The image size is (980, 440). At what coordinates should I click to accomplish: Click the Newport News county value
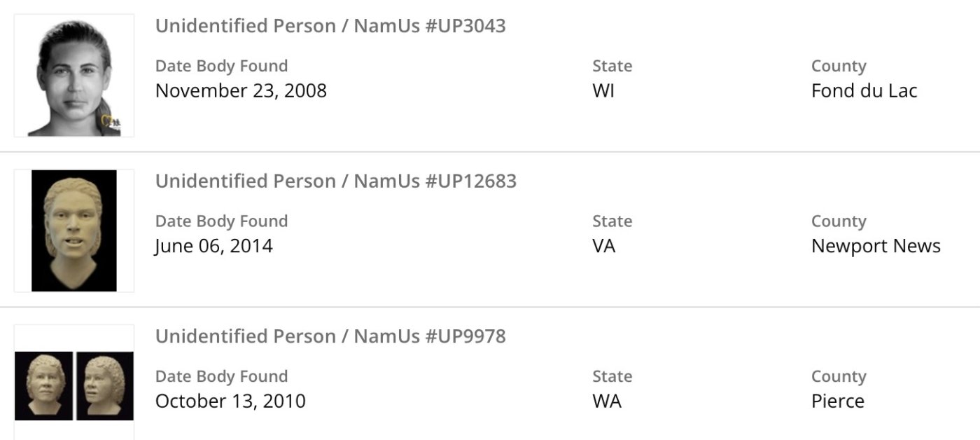[876, 246]
